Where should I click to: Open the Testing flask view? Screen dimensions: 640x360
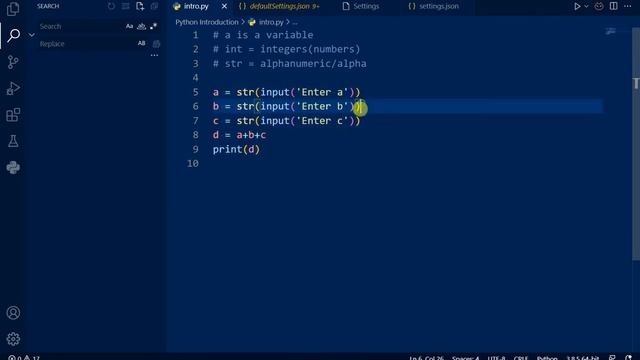coord(13,141)
